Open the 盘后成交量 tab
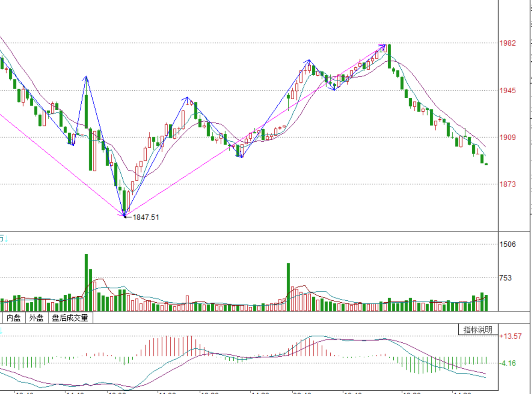Viewport: 532px width, 394px height. (x=70, y=318)
